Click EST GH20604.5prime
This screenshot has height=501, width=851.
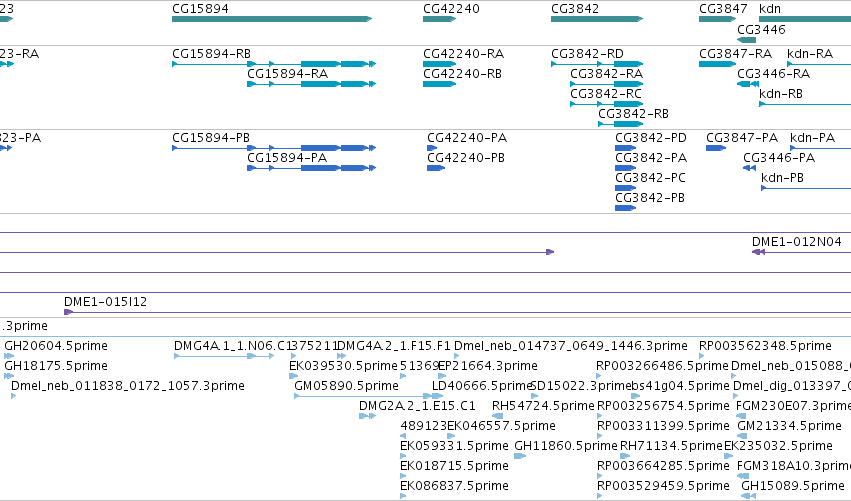(x=9, y=356)
